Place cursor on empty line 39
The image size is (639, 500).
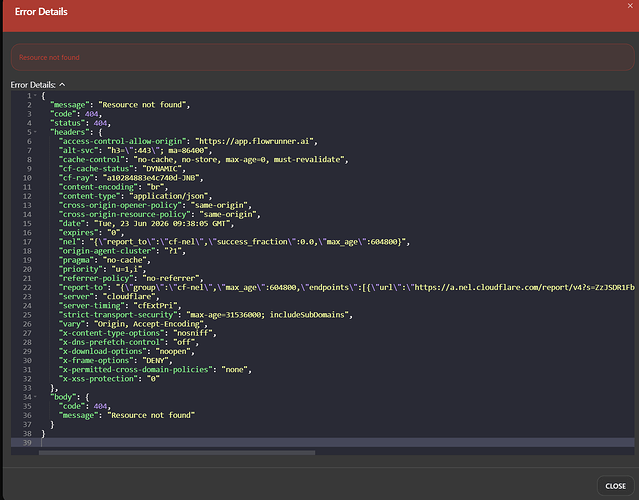337,443
